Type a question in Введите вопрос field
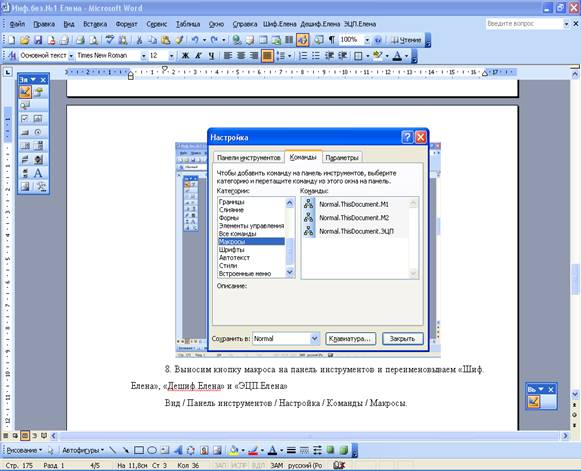The height and width of the screenshot is (471, 581). click(524, 24)
